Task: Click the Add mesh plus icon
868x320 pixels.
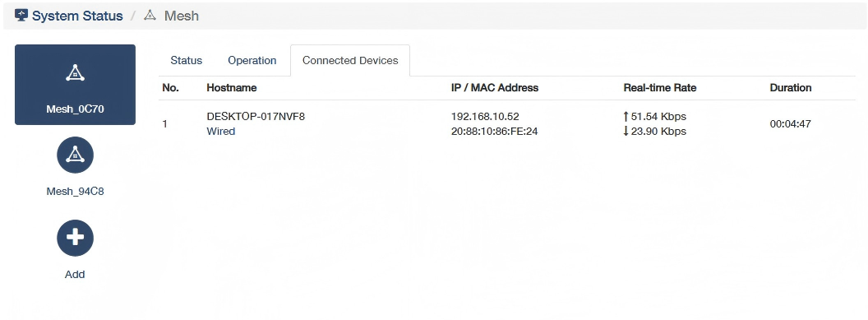Action: pos(76,238)
